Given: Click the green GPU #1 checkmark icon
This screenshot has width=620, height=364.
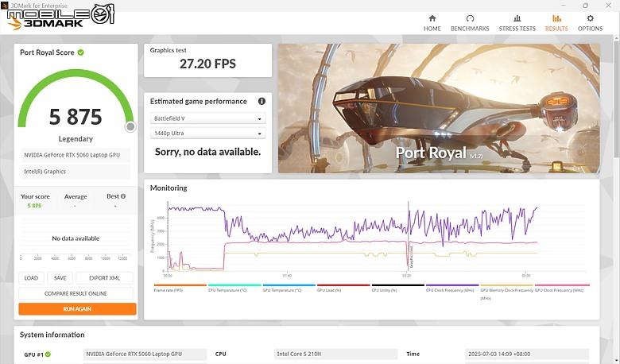Looking at the screenshot, I should point(48,354).
